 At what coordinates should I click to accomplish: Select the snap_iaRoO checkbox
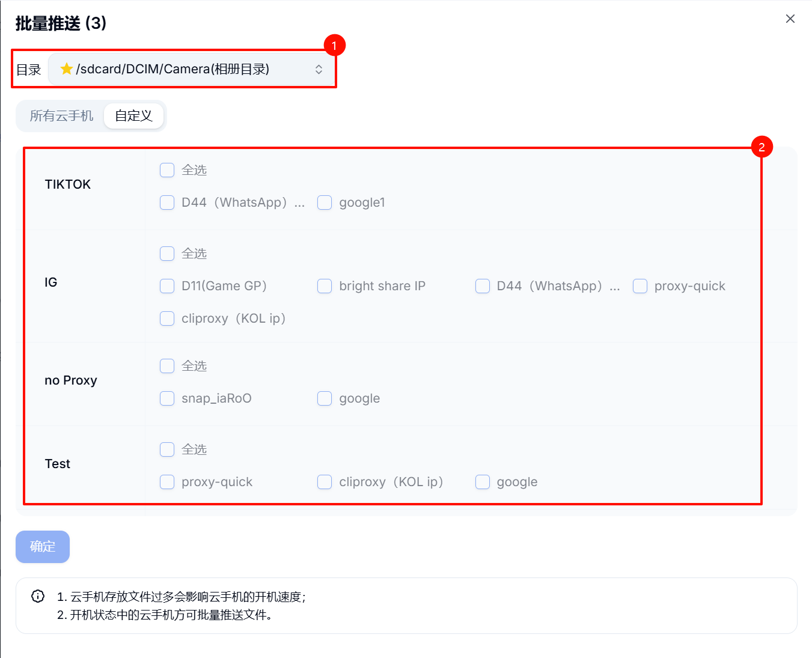tap(166, 398)
